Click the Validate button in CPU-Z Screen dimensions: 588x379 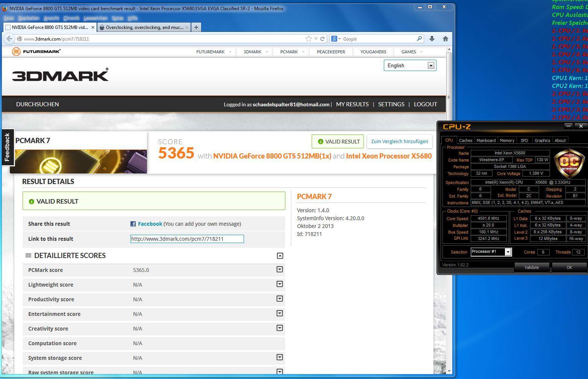[x=532, y=267]
